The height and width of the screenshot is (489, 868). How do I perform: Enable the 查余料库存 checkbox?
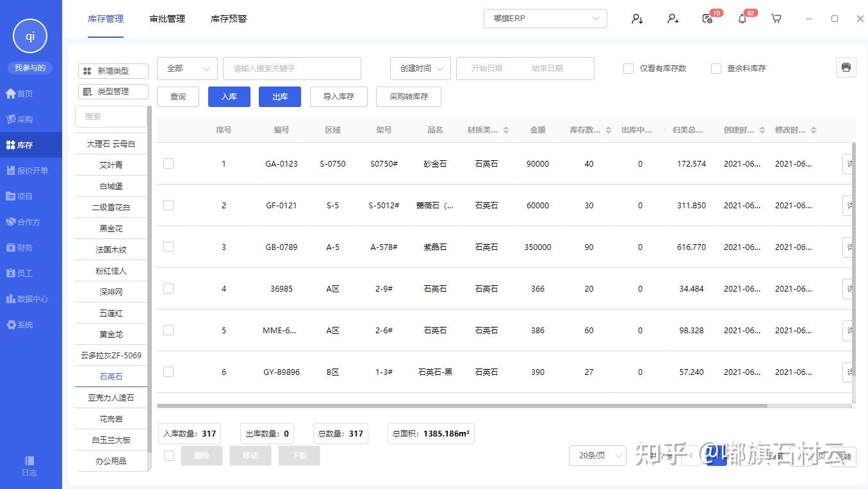pos(716,69)
